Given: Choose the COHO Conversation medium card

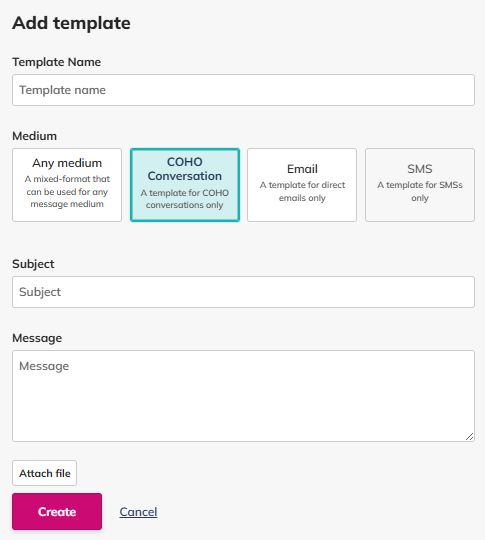Looking at the screenshot, I should [185, 185].
